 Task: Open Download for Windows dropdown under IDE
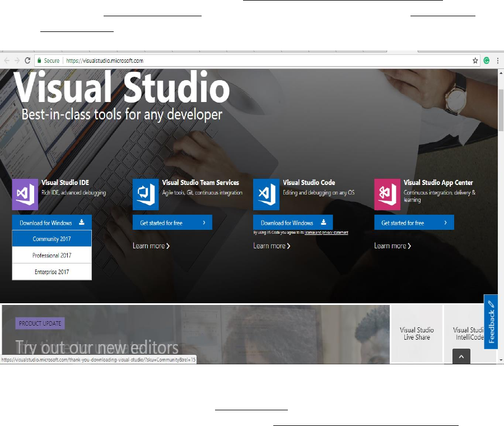[52, 223]
